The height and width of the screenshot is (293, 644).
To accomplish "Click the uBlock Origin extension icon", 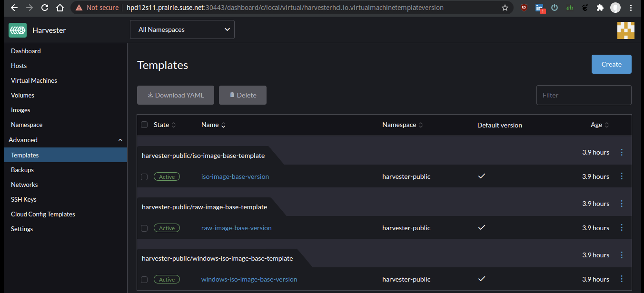I will click(x=524, y=8).
